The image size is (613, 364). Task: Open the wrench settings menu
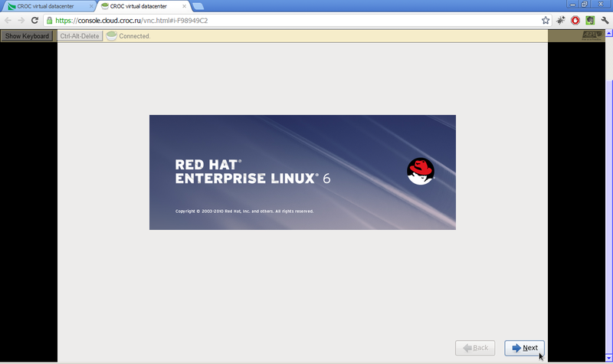pyautogui.click(x=605, y=21)
